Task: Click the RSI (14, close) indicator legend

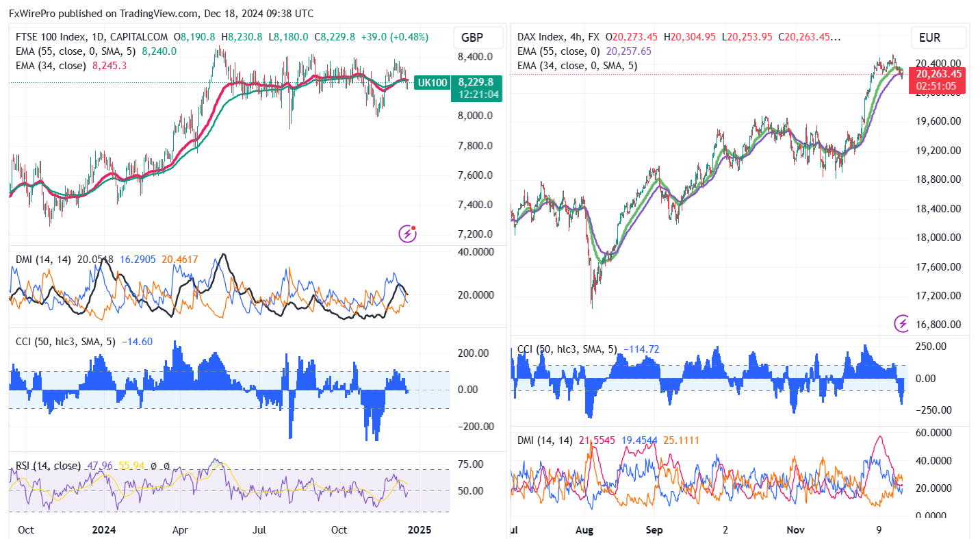Action: click(48, 466)
